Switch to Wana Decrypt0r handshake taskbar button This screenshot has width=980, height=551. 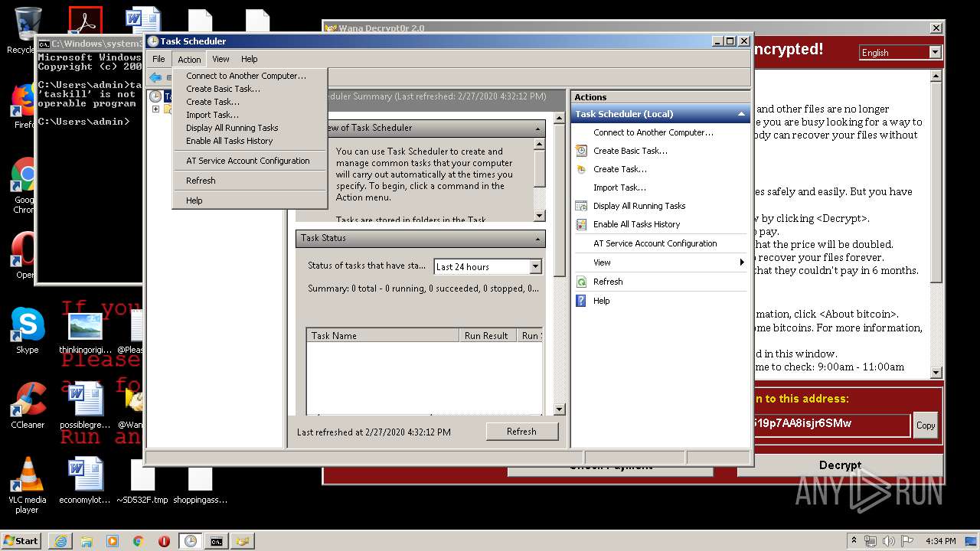click(243, 541)
